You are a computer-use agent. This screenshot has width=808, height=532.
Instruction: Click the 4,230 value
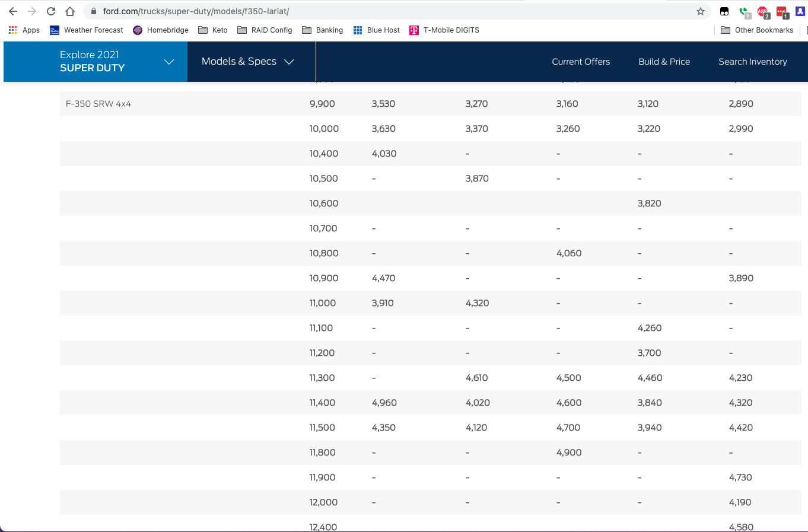(x=740, y=378)
